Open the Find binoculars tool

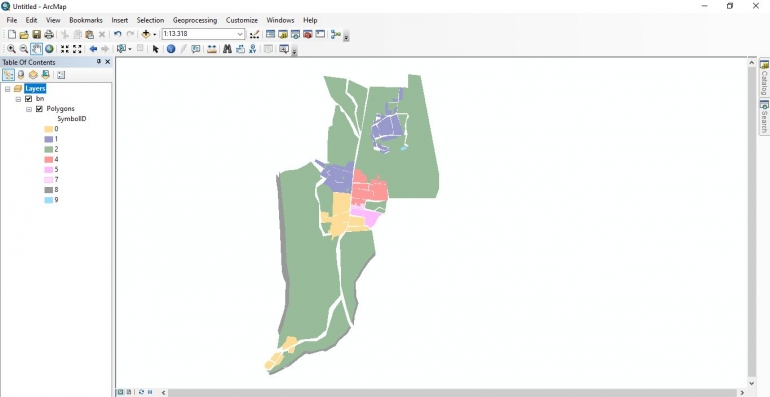pos(227,49)
